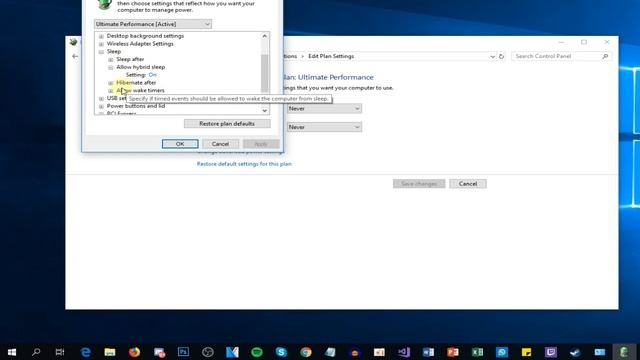Viewport: 640px width, 360px height.
Task: Expand Power buttons and lid node
Action: pos(101,106)
